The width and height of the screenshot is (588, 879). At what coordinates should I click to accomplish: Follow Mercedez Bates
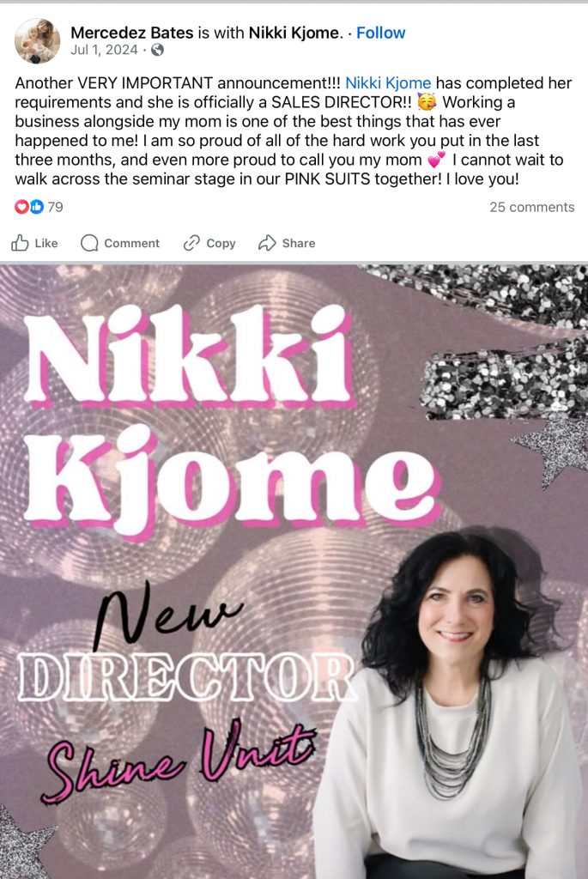pyautogui.click(x=380, y=33)
